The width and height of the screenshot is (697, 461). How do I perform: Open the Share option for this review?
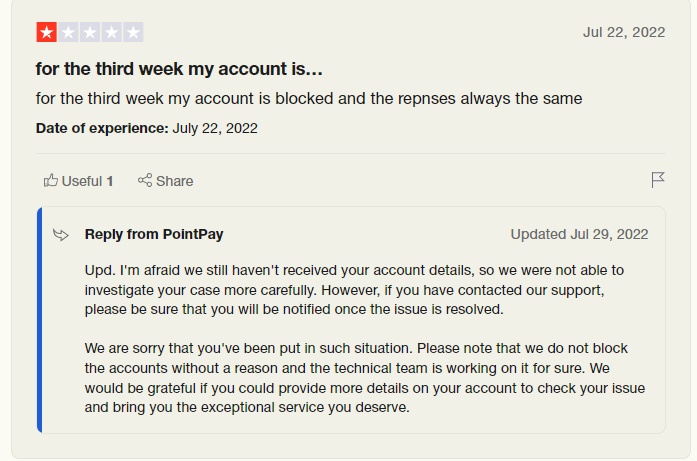(x=165, y=181)
